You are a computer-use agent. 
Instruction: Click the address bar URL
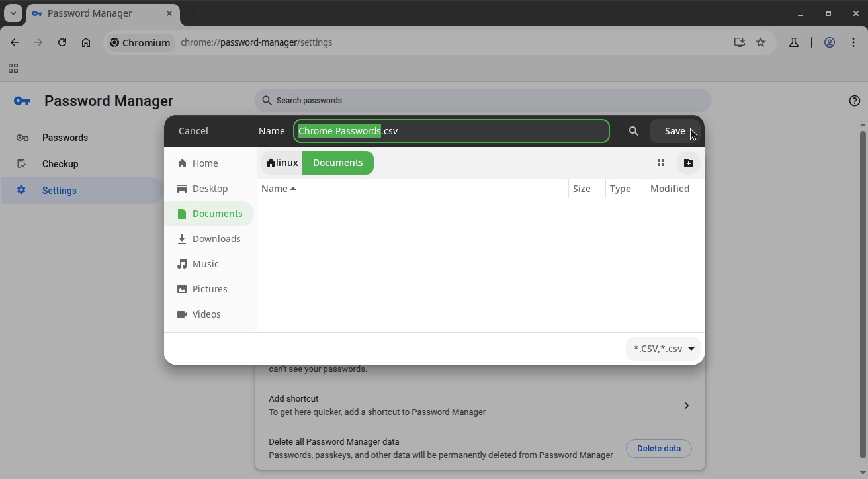point(257,42)
